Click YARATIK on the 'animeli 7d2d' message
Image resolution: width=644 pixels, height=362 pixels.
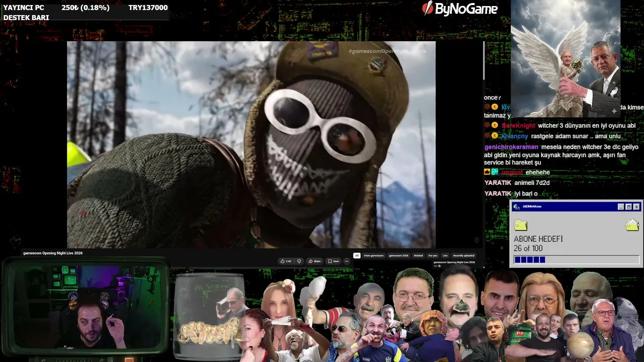[498, 183]
